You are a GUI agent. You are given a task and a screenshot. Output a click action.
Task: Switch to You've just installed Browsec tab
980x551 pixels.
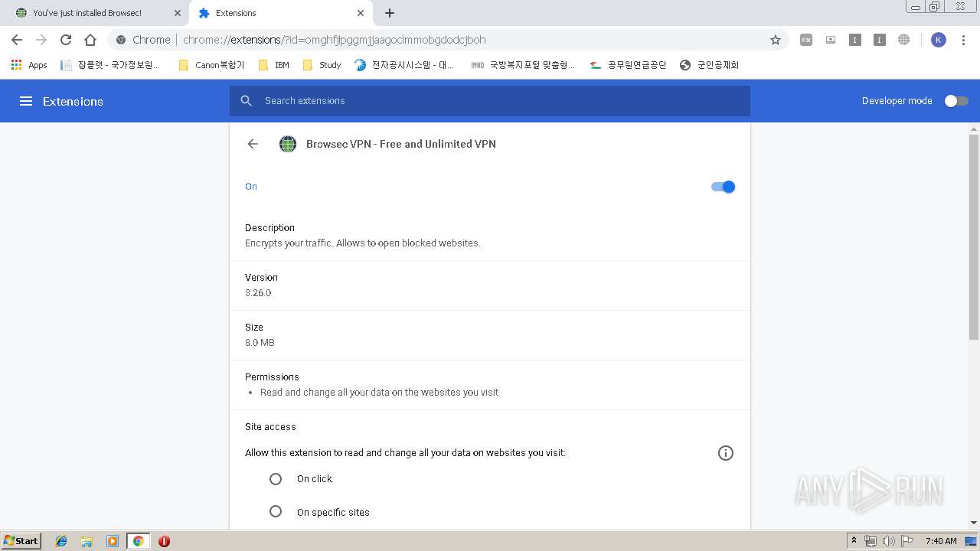tap(94, 13)
